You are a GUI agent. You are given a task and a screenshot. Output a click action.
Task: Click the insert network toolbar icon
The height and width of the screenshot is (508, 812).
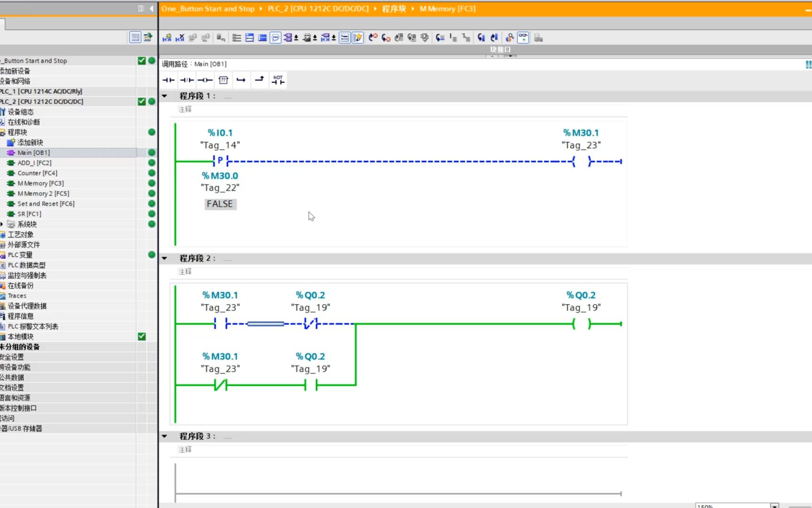[x=167, y=38]
